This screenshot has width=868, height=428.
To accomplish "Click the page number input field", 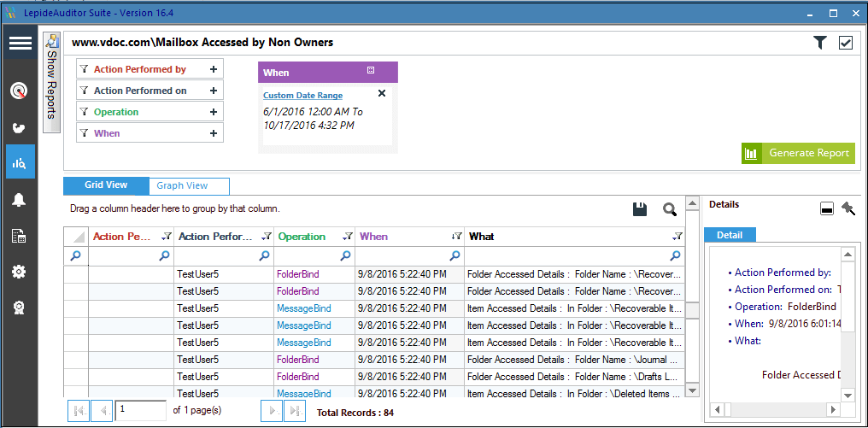I will [141, 411].
